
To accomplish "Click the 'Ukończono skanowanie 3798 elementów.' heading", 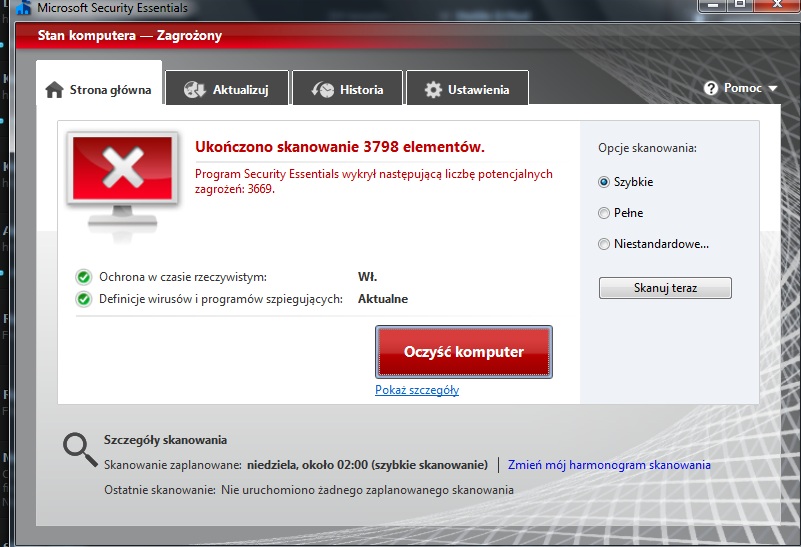I will coord(340,147).
